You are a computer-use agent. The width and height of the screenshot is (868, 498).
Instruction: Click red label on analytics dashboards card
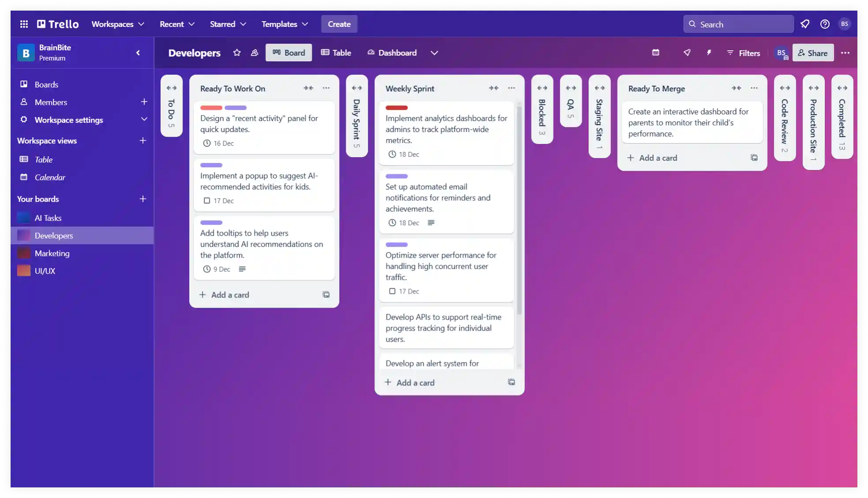[x=397, y=108]
